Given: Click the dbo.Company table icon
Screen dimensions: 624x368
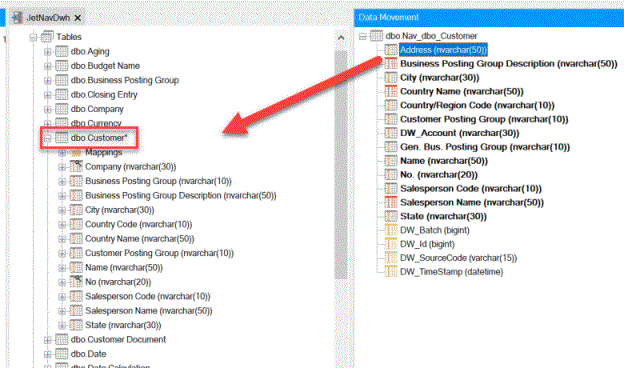Looking at the screenshot, I should tap(61, 109).
